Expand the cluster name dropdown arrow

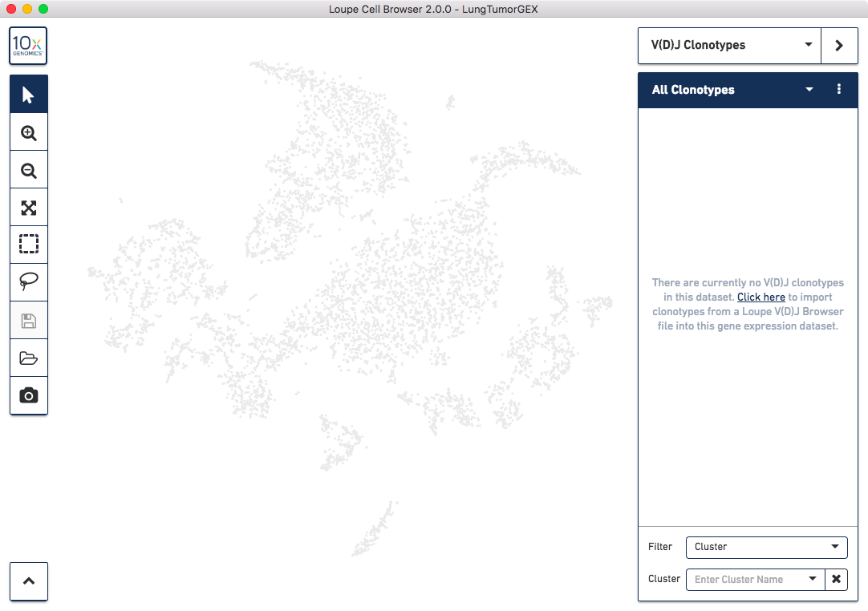click(813, 580)
